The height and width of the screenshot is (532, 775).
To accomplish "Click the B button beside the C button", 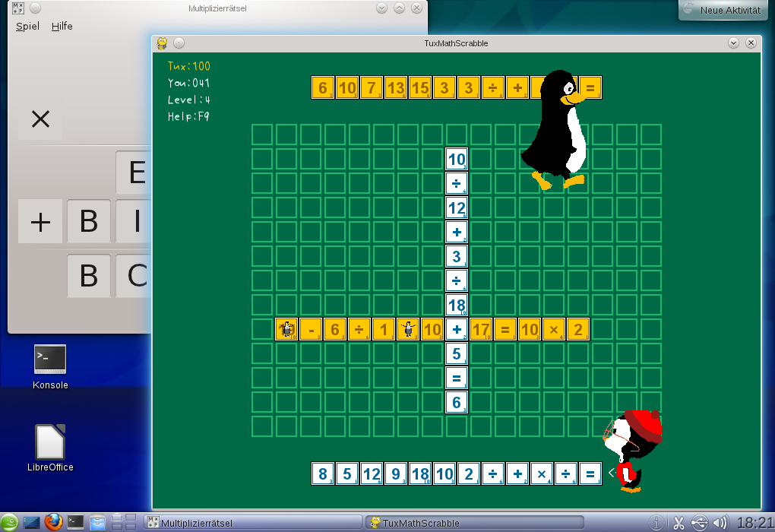I will coord(89,275).
